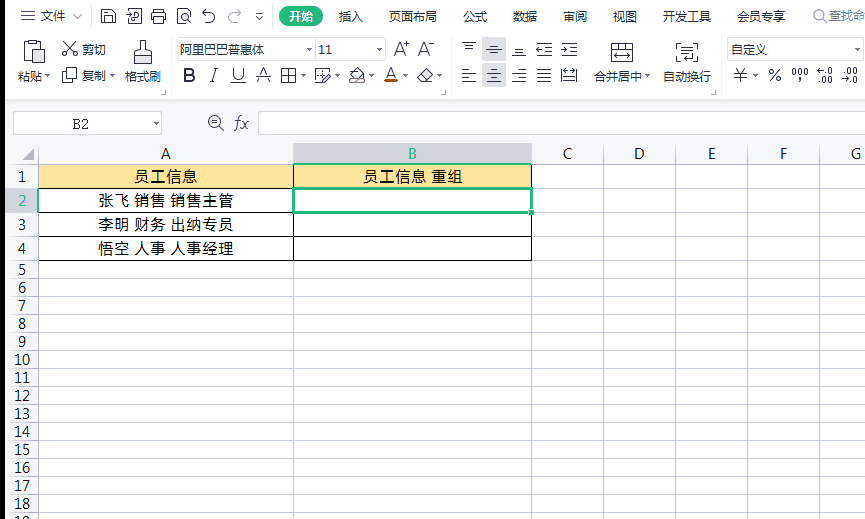
Task: Click the Save icon in quick access toolbar
Action: pos(108,16)
